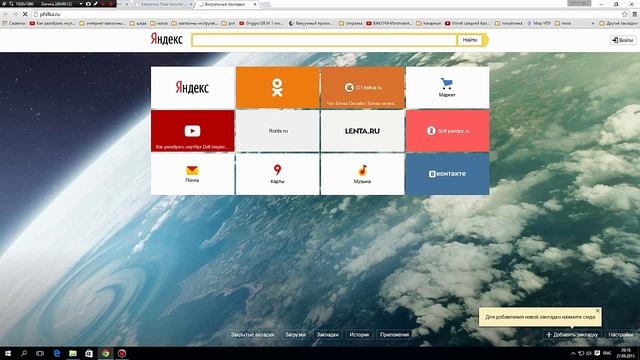Open the Chrome menu icon
Screen dimensions: 640x360
click(x=635, y=14)
